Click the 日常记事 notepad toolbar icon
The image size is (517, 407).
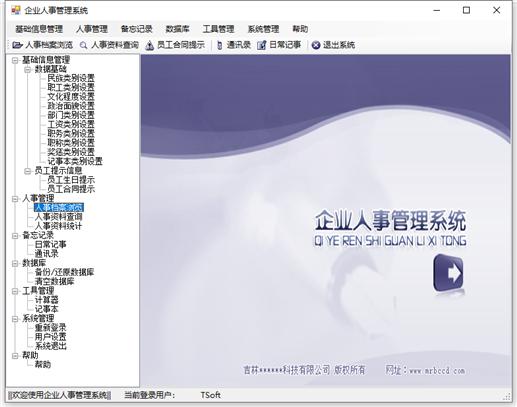[x=262, y=45]
